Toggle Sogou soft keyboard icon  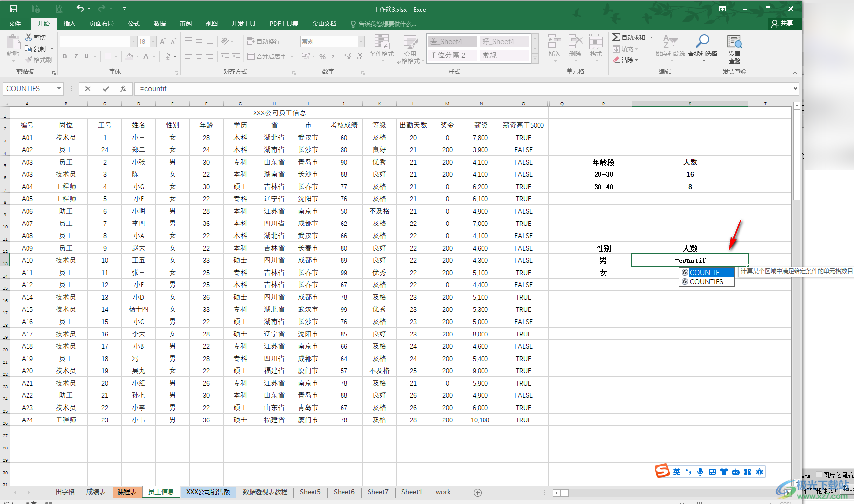point(712,472)
